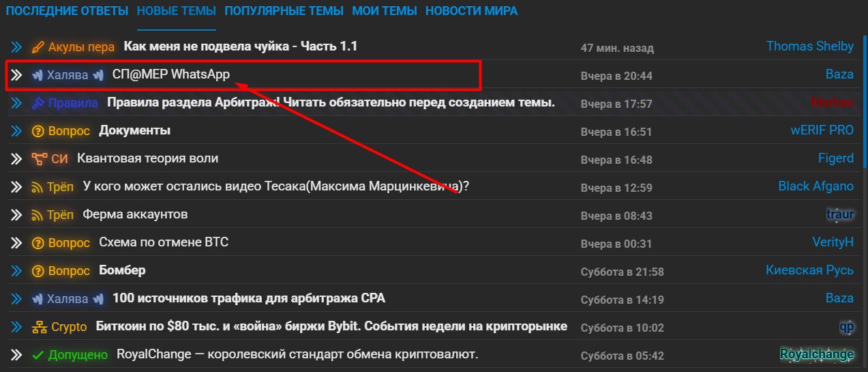Select the НОВЫЕ ТЕМЫ tab
The height and width of the screenshot is (372, 868).
[177, 11]
